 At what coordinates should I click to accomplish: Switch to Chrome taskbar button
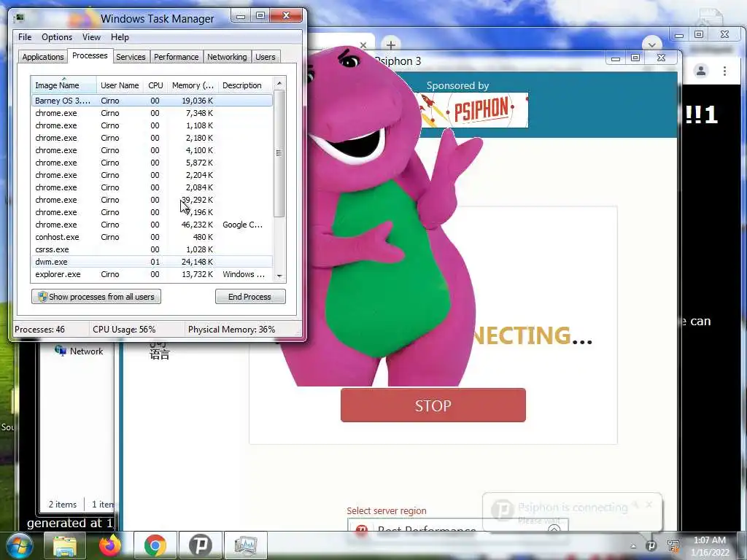click(x=155, y=545)
